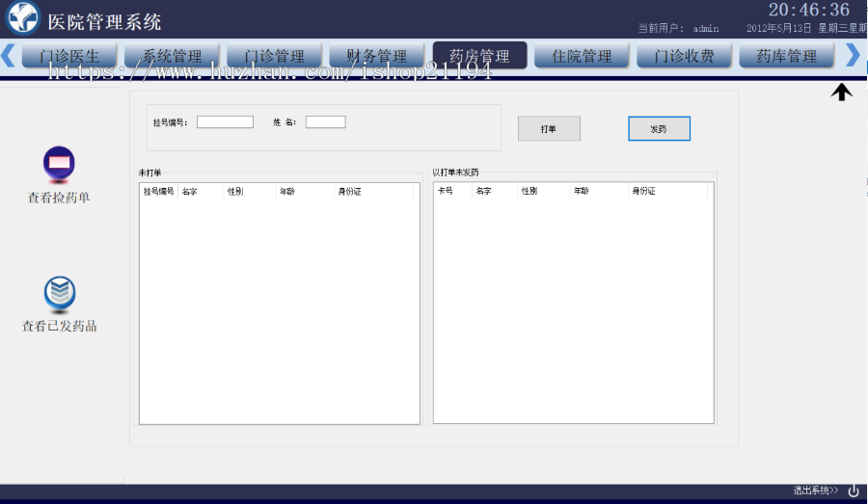Viewport: 868px width, 504px height.
Task: Open 查看捡药单 purple icon
Action: click(59, 165)
